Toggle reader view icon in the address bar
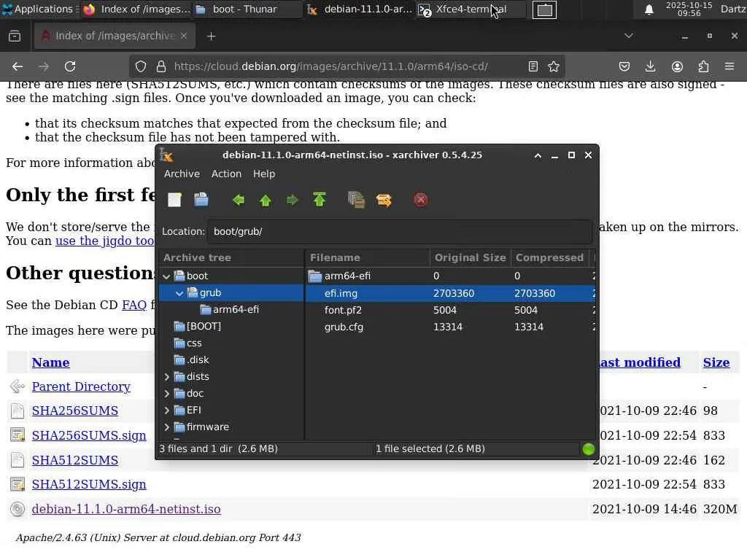The width and height of the screenshot is (747, 560). click(533, 66)
